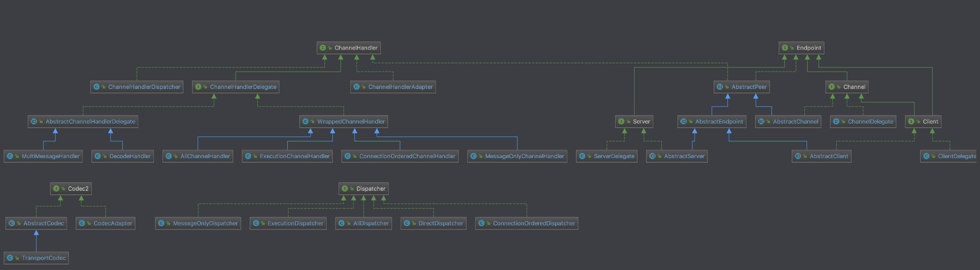
Task: Click the interface icon on ChannelHandler node
Action: tap(323, 48)
